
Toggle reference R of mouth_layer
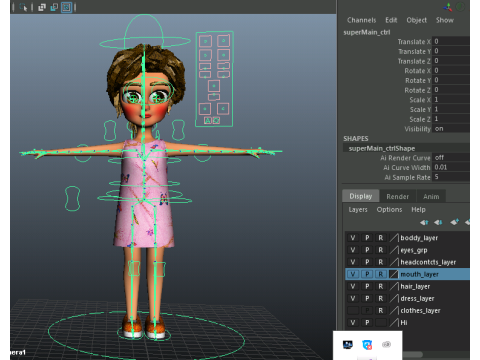tap(381, 274)
